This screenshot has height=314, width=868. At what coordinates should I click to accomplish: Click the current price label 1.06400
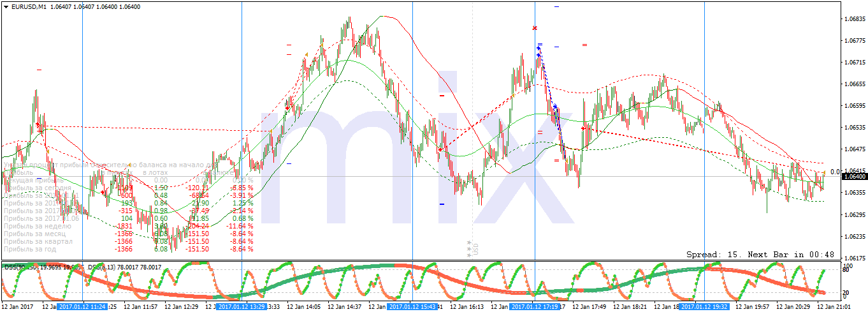[854, 176]
